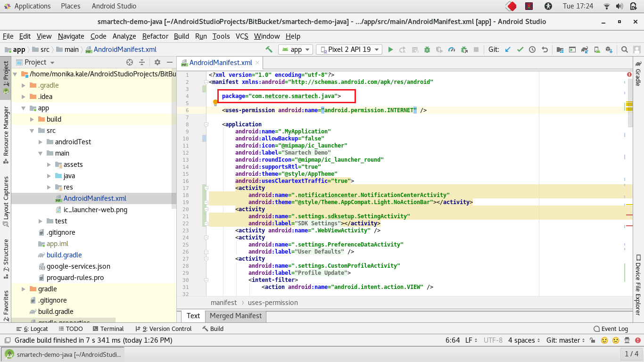This screenshot has height=362, width=644.
Task: Open the Pixel 2 API 19 device dropdown
Action: (350, 49)
